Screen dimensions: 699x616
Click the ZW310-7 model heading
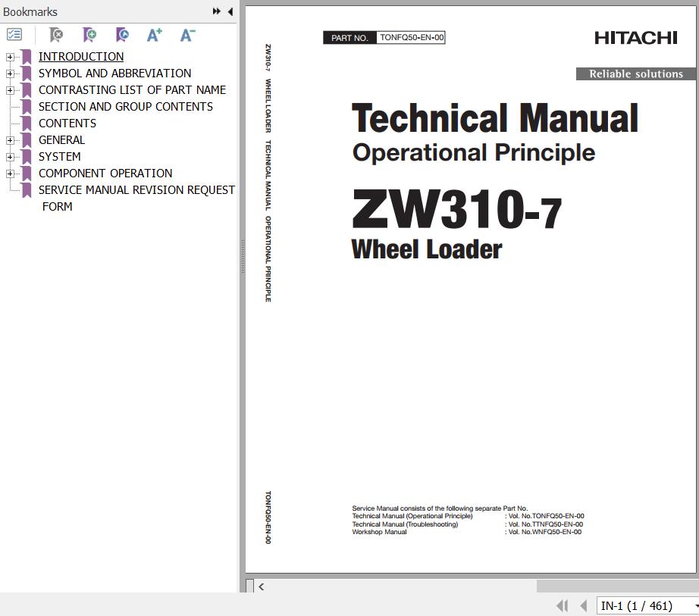[x=456, y=209]
